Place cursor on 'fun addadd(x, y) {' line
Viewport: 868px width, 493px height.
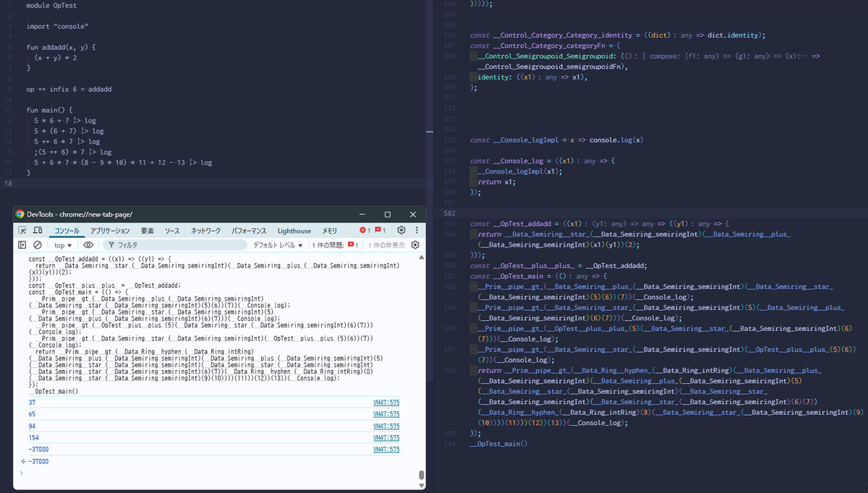(x=61, y=47)
